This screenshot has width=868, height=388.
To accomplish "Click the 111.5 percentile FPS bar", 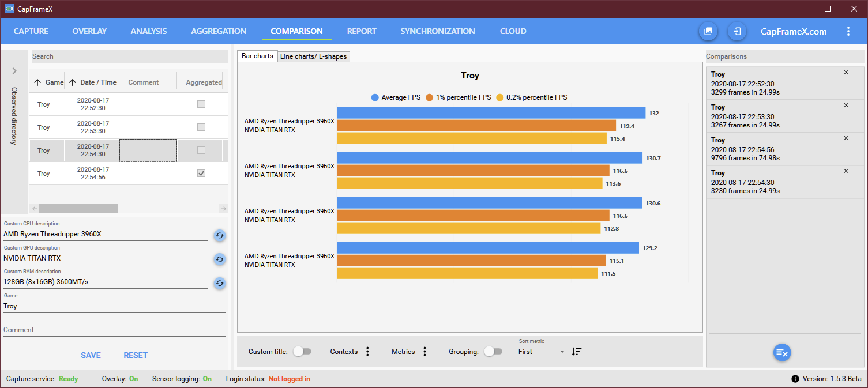I will (467, 273).
